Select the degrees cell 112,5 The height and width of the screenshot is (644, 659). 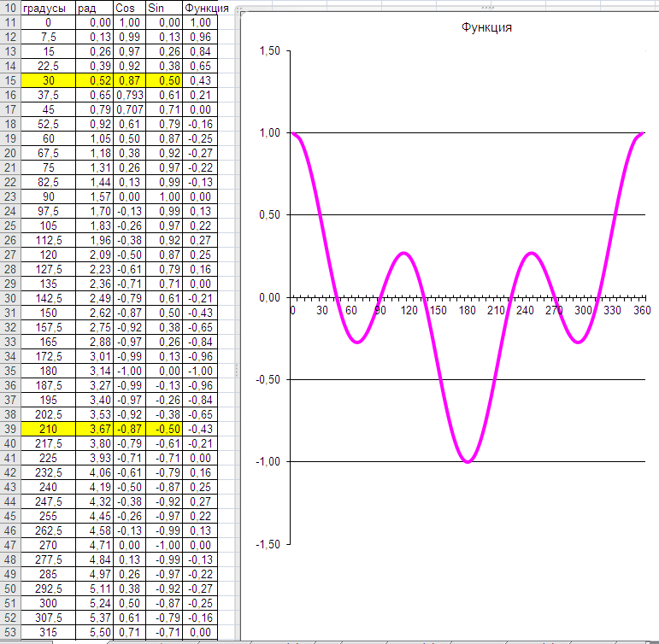click(x=49, y=240)
